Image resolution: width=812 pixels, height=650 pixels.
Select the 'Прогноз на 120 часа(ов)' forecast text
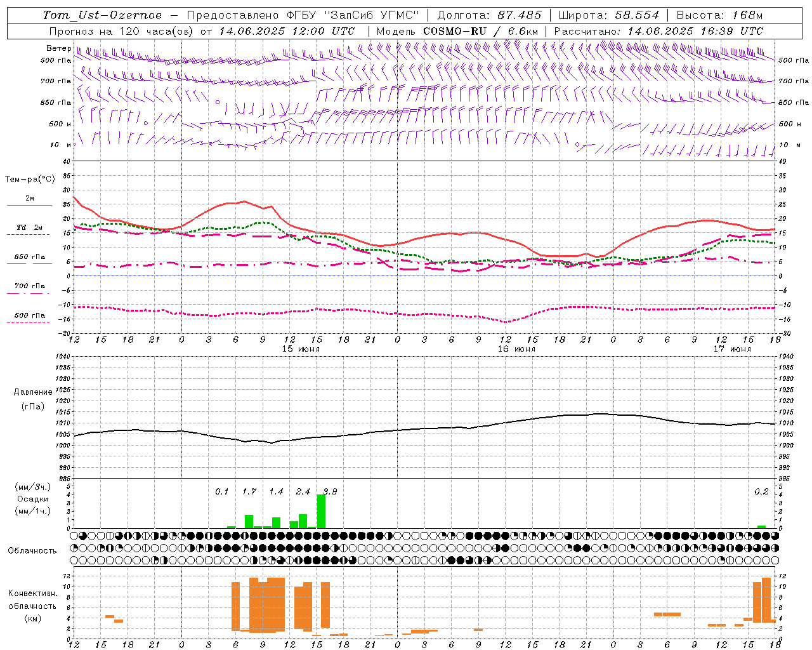122,31
